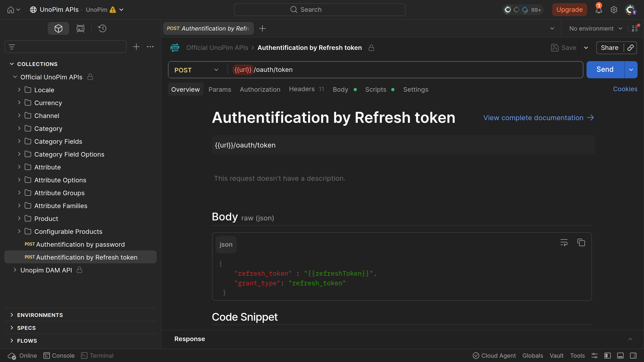Switch to the Params tab
The height and width of the screenshot is (362, 644).
(220, 89)
